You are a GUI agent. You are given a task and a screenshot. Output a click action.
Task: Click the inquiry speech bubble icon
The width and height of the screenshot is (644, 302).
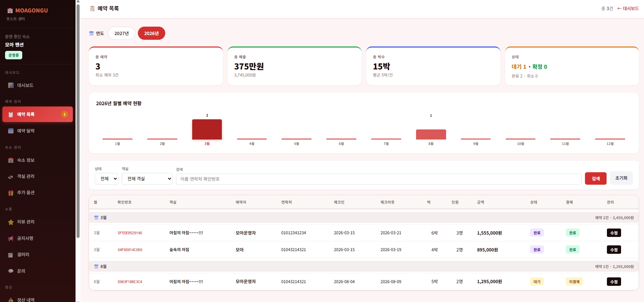pos(11,271)
